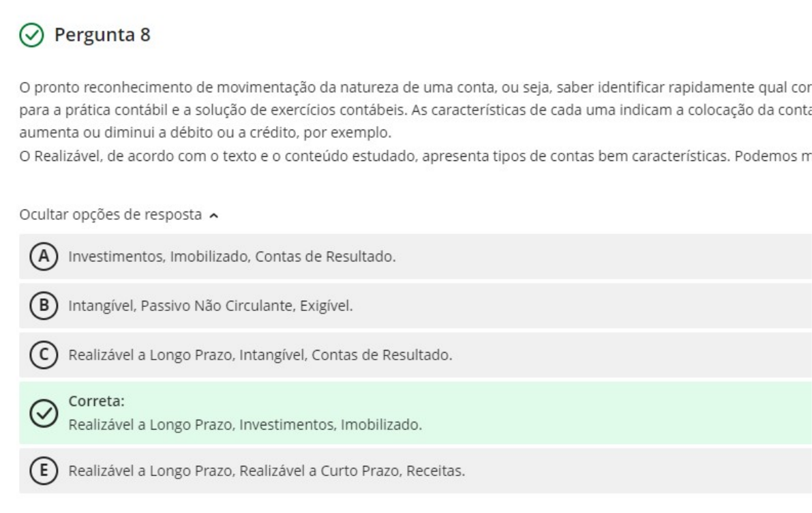
Task: Click the 'Ocultar opções de resposta' toggle text
Action: coord(110,216)
